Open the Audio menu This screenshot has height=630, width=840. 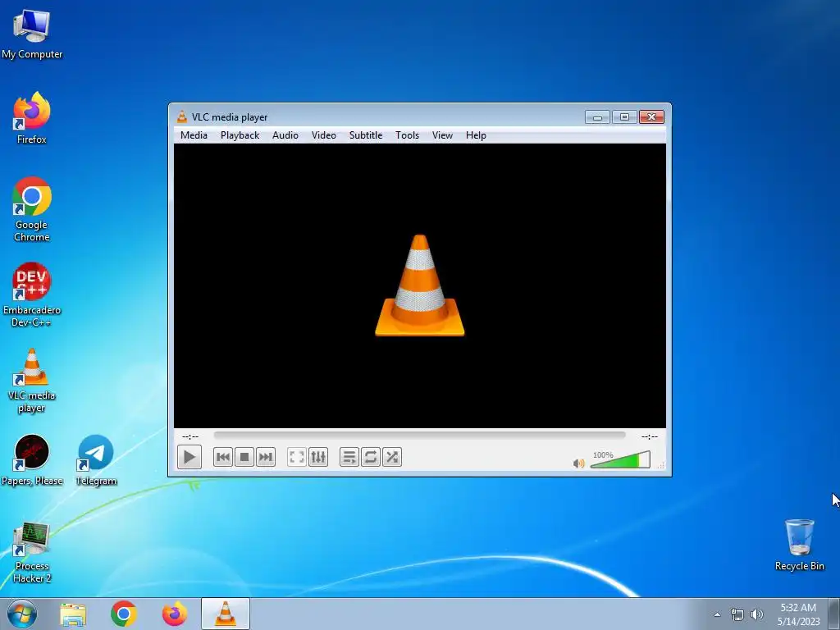(285, 135)
